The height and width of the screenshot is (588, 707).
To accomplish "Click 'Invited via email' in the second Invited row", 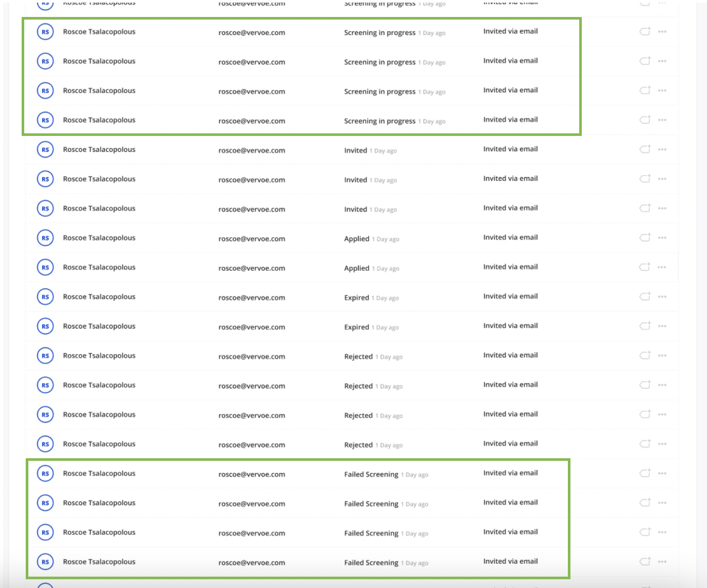I will [x=510, y=178].
